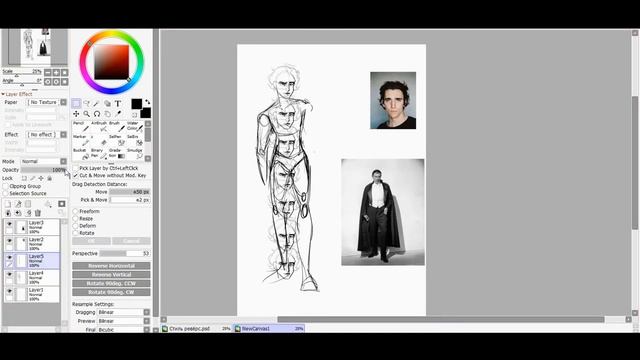Open the Effect dropdown

(x=63, y=134)
